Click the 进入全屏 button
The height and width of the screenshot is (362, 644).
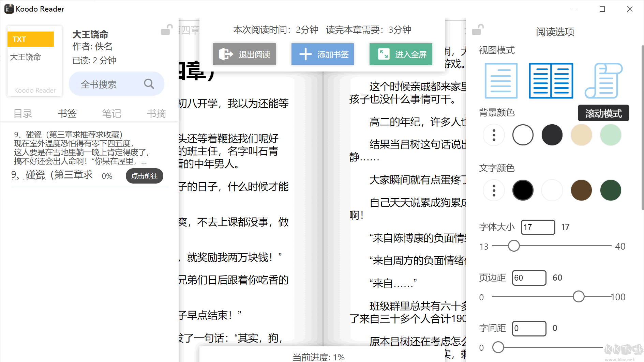(x=400, y=54)
